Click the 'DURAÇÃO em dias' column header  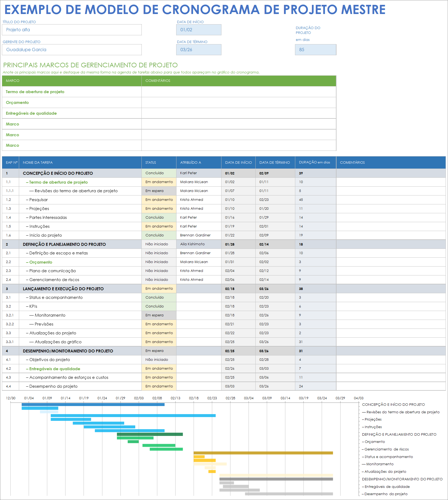[315, 163]
